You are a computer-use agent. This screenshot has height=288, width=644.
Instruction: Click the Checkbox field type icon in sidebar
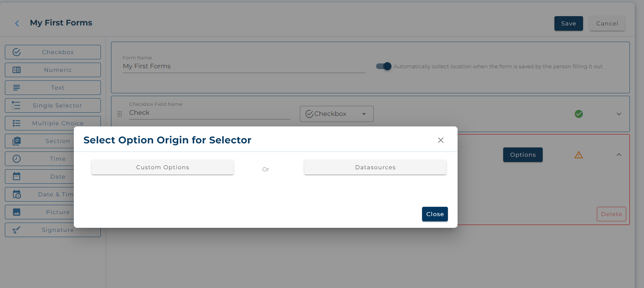point(17,52)
